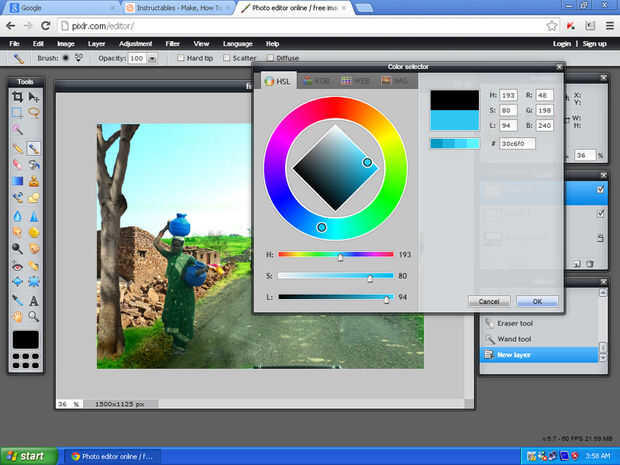The width and height of the screenshot is (620, 465).
Task: Click OK in Color selector
Action: pos(537,301)
